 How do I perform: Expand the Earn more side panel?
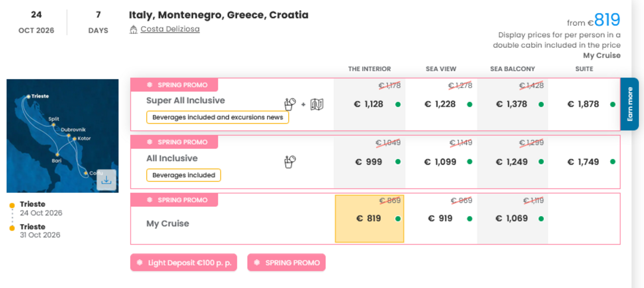click(630, 104)
